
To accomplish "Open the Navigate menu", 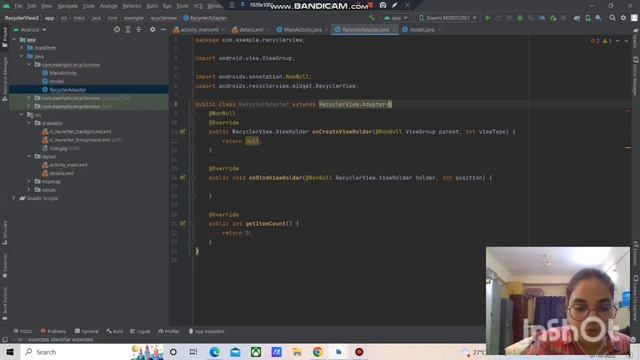I will [x=67, y=6].
